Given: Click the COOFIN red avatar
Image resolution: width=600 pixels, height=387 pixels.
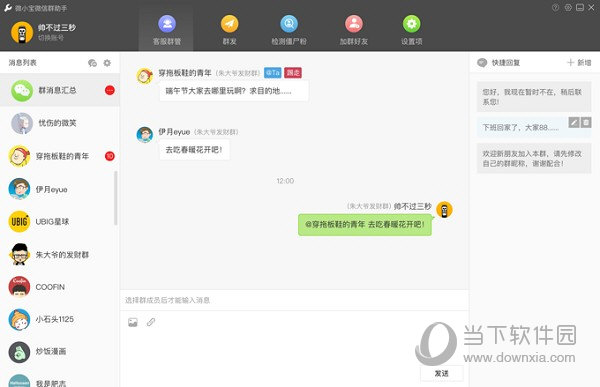Looking at the screenshot, I should click(19, 287).
